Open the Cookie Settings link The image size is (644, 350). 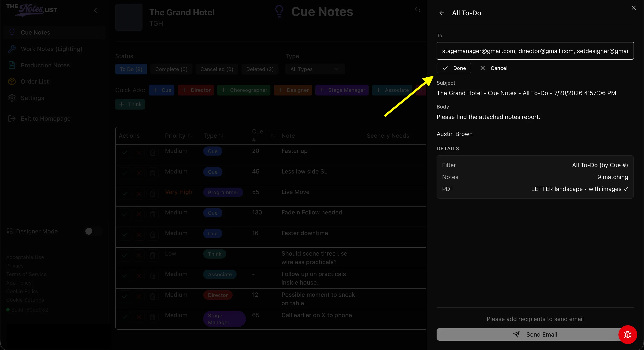pyautogui.click(x=25, y=299)
